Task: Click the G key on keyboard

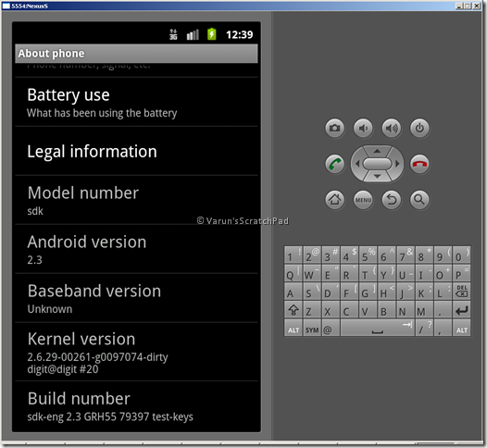Action: 368,292
